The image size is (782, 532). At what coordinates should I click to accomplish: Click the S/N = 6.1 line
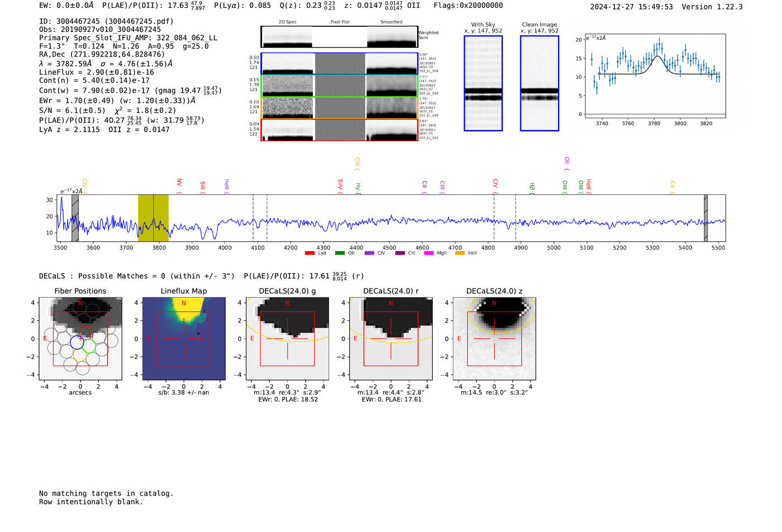click(x=107, y=111)
